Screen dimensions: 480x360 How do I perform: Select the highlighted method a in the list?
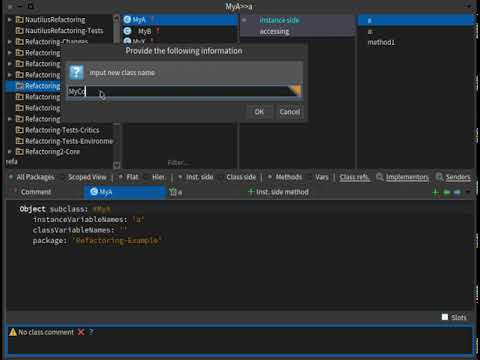click(x=416, y=20)
